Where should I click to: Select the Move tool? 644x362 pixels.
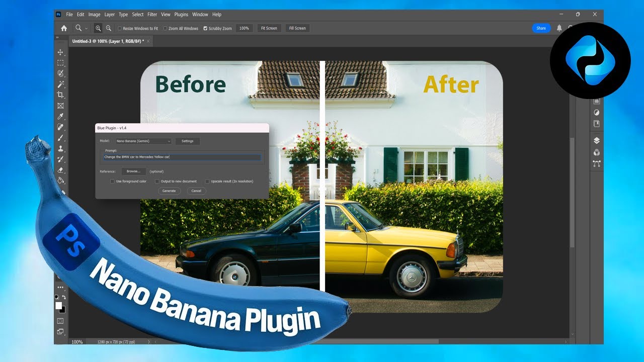(x=60, y=52)
